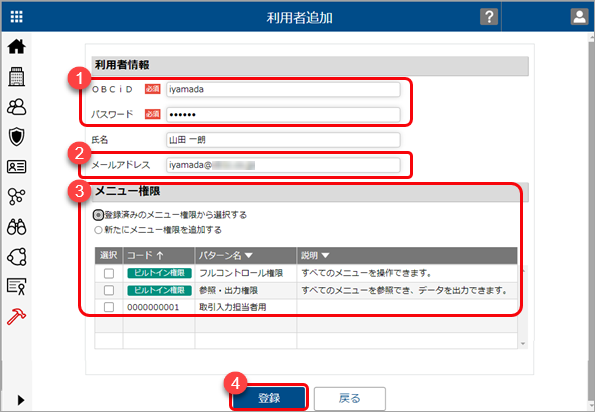Open the binoculars icon in sidebar

pos(16,227)
